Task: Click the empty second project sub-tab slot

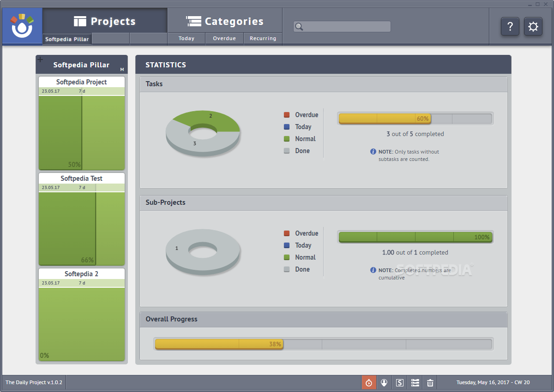Action: pos(111,39)
